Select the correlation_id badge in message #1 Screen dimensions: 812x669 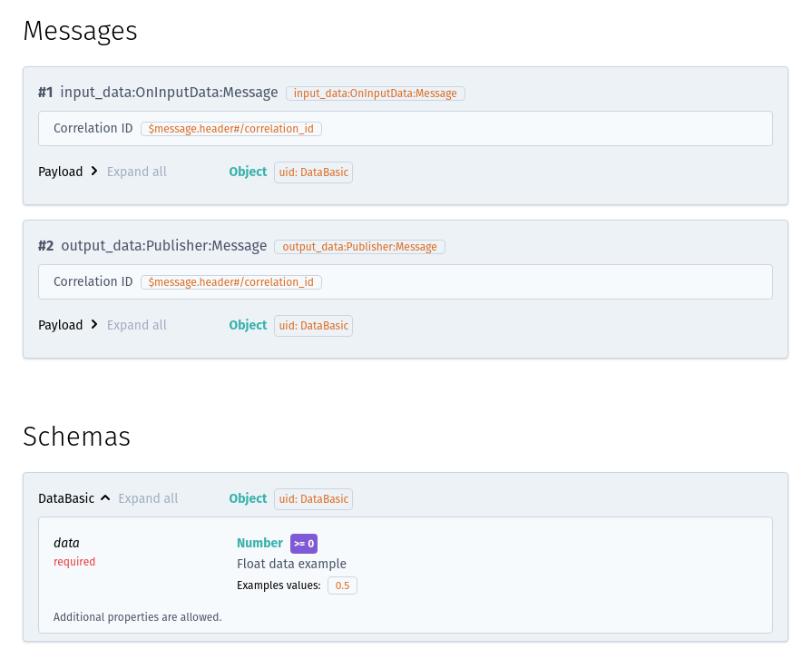(230, 129)
